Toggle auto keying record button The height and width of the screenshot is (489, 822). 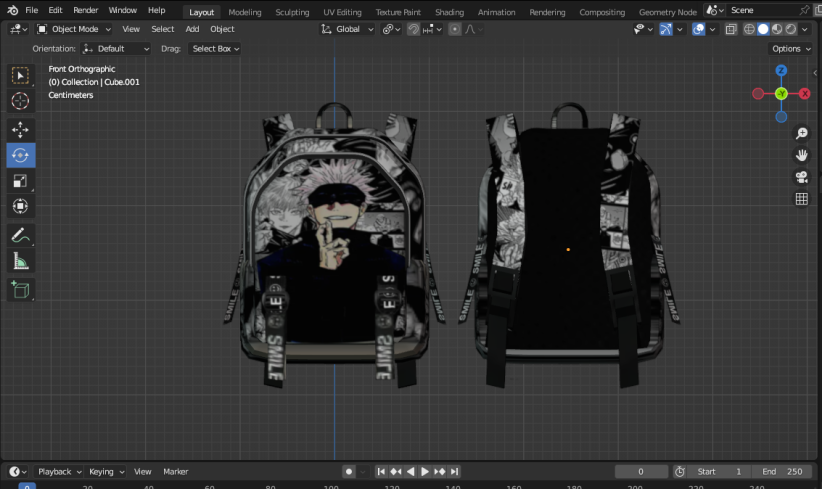[x=349, y=472]
